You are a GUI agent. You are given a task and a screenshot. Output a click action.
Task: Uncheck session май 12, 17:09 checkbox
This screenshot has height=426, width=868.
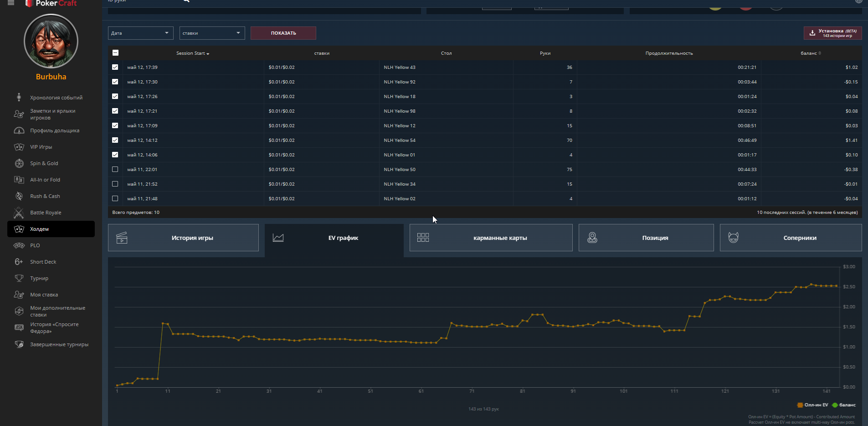[115, 125]
